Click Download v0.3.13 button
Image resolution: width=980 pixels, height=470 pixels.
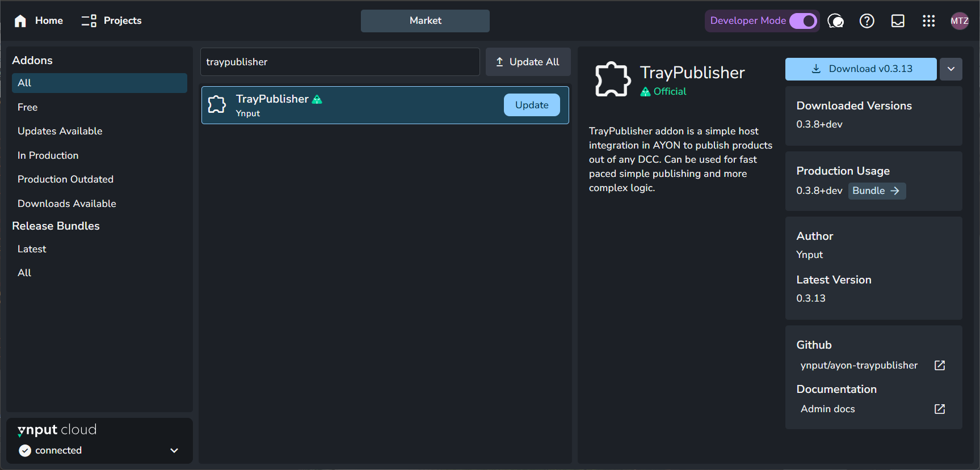[x=861, y=69]
